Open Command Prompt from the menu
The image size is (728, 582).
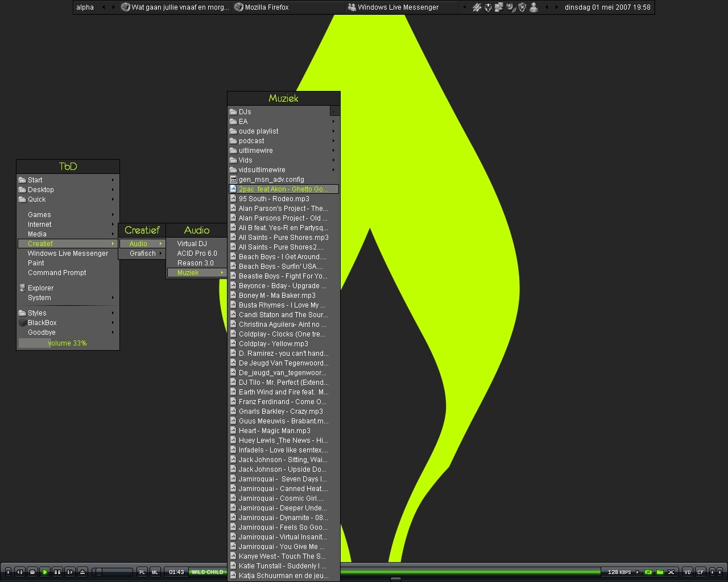68,273
